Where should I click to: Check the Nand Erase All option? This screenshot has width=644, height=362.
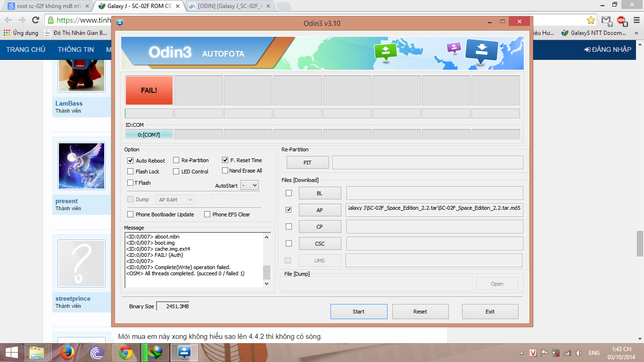(225, 171)
